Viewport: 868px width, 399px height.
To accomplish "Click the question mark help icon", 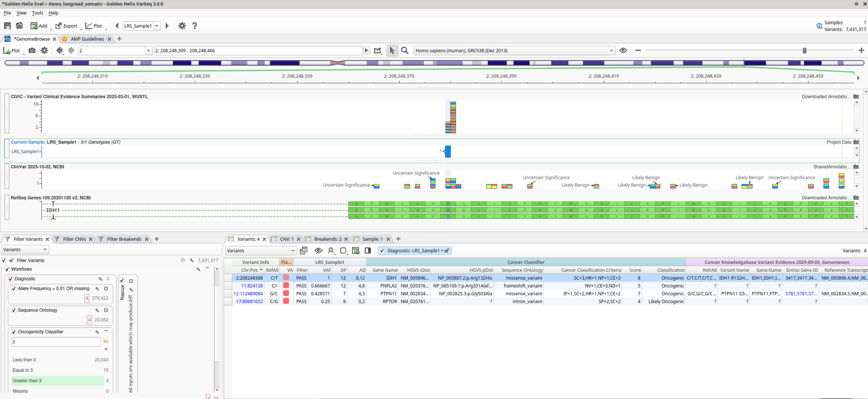I will tap(195, 26).
